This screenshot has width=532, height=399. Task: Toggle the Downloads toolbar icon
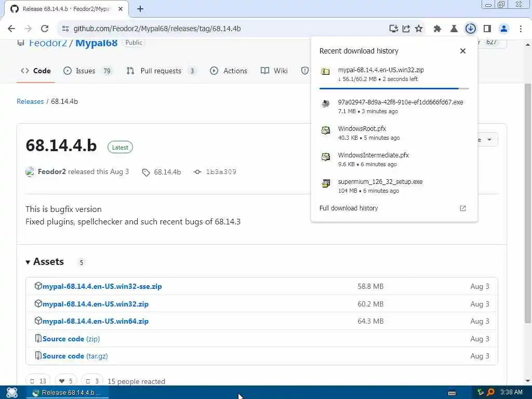(470, 29)
